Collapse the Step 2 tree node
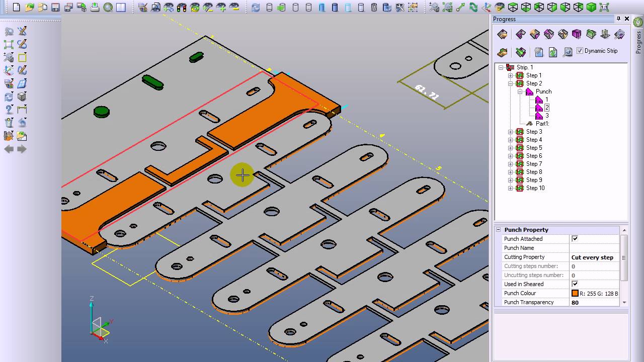The width and height of the screenshot is (644, 362). 510,83
